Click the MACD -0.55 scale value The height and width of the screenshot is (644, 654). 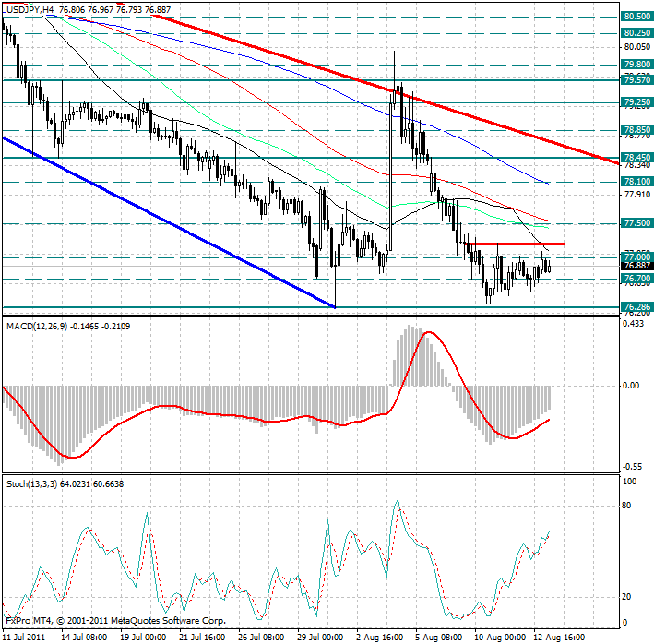(x=632, y=466)
